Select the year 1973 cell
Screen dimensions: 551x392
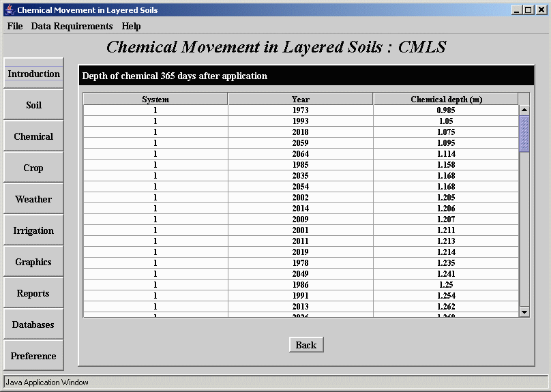tap(301, 110)
